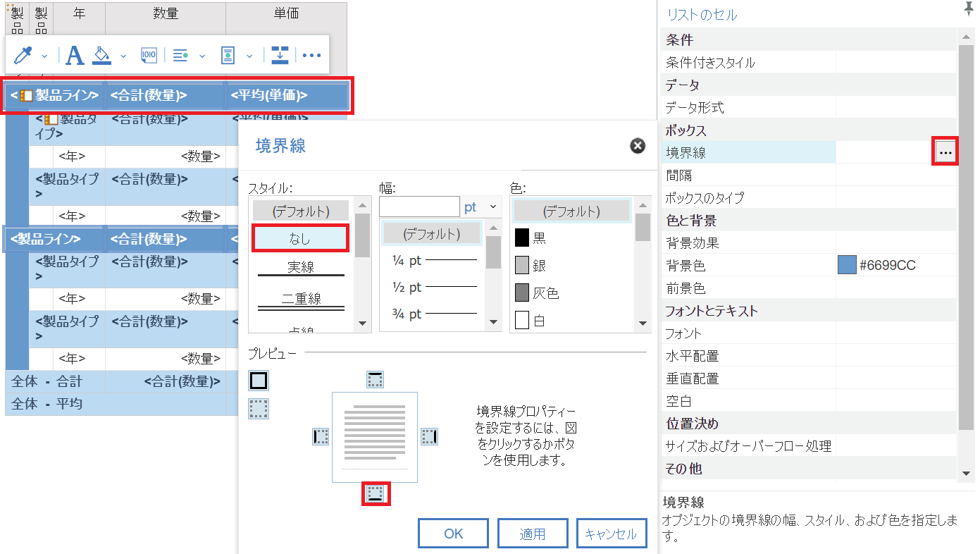Pick the 灰色 gray color swatch
Screen dimensions: 980x554
tap(522, 293)
